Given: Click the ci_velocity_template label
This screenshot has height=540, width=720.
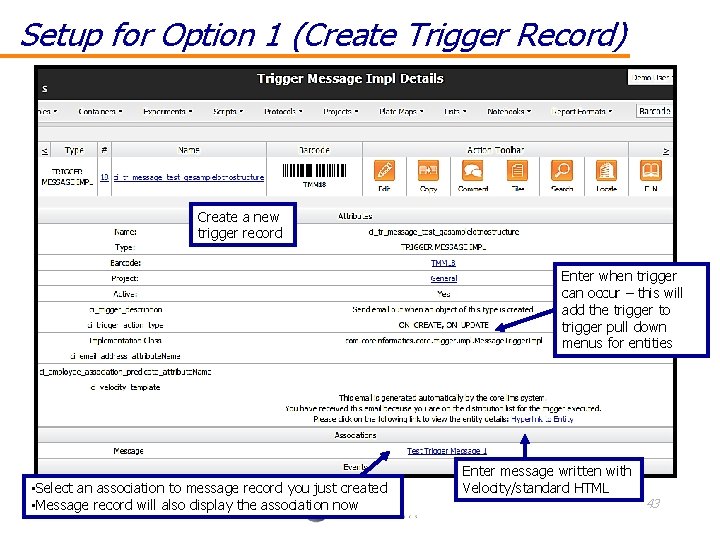Looking at the screenshot, I should [125, 387].
